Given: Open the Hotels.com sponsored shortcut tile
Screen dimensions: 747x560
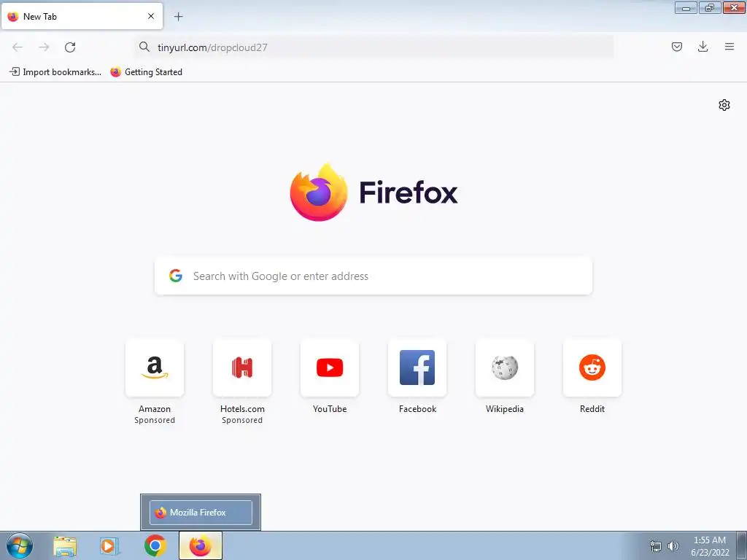Looking at the screenshot, I should pyautogui.click(x=242, y=367).
